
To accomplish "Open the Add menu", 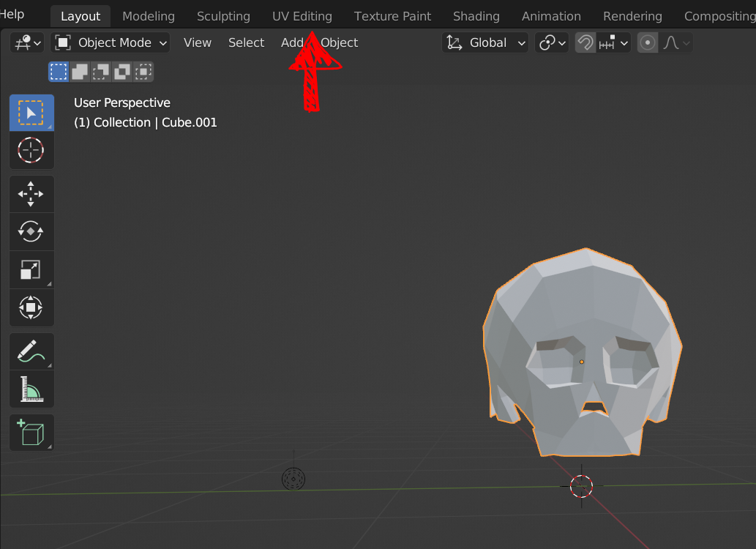I will coord(292,42).
